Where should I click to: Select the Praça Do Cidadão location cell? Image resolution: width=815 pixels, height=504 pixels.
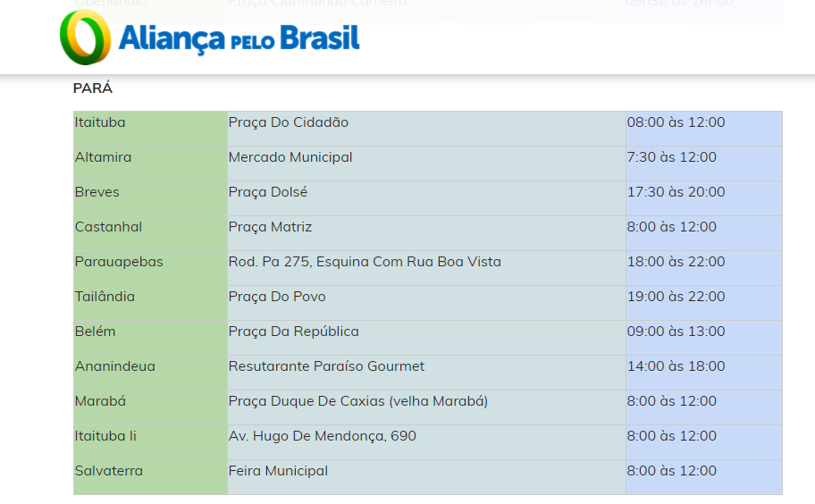point(289,122)
